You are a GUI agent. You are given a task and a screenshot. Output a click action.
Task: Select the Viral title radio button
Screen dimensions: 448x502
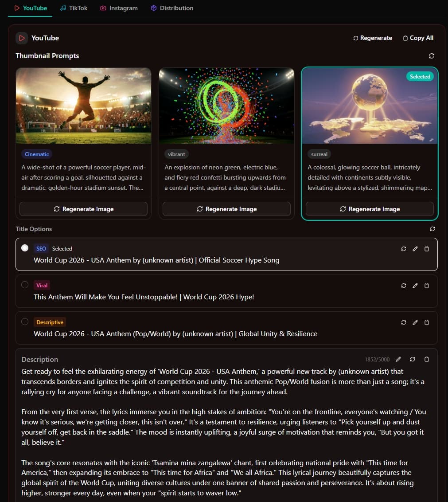[25, 285]
